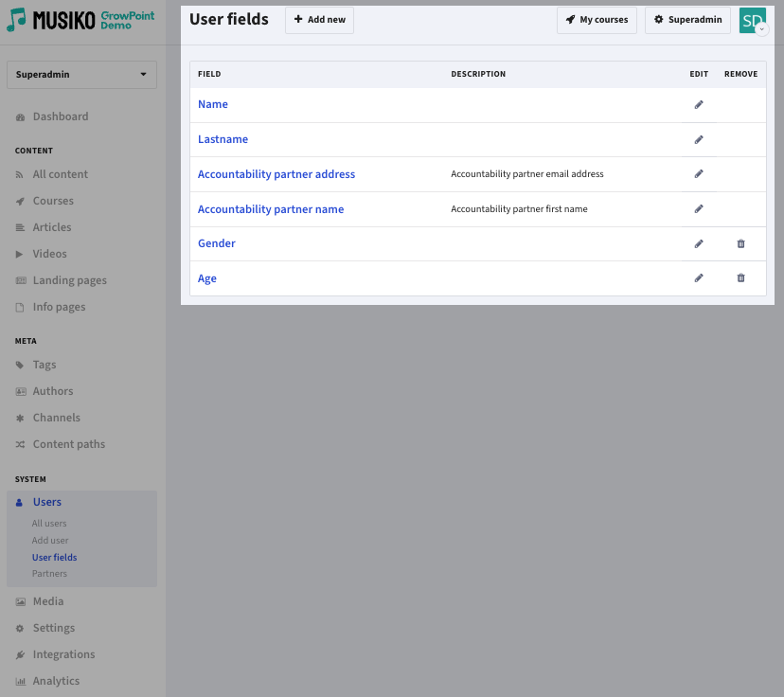The height and width of the screenshot is (697, 784).
Task: Click the page icon next to Info pages
Action: (20, 307)
